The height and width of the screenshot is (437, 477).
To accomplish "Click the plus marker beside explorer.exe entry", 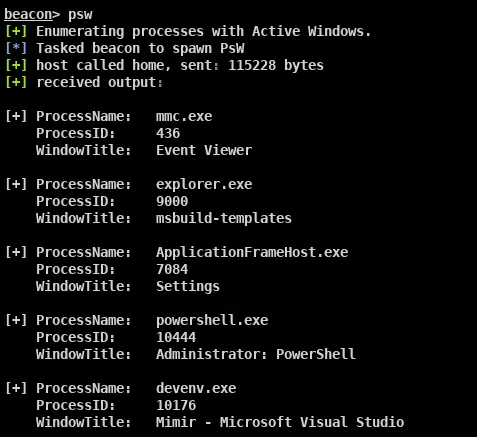I will click(x=16, y=184).
